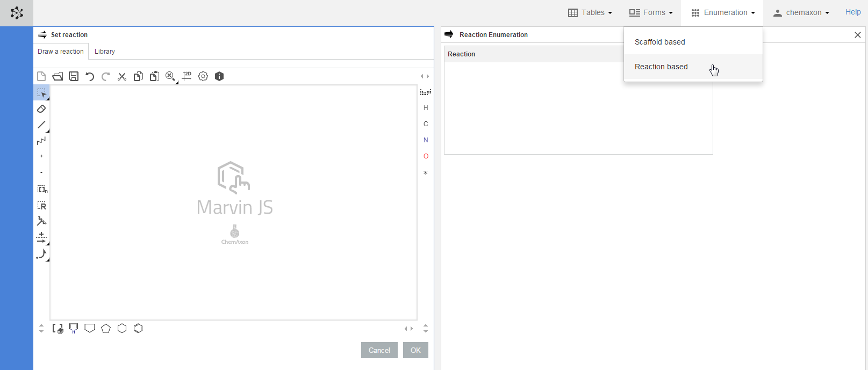
Task: Choose the cyclopentane ring template
Action: [106, 328]
